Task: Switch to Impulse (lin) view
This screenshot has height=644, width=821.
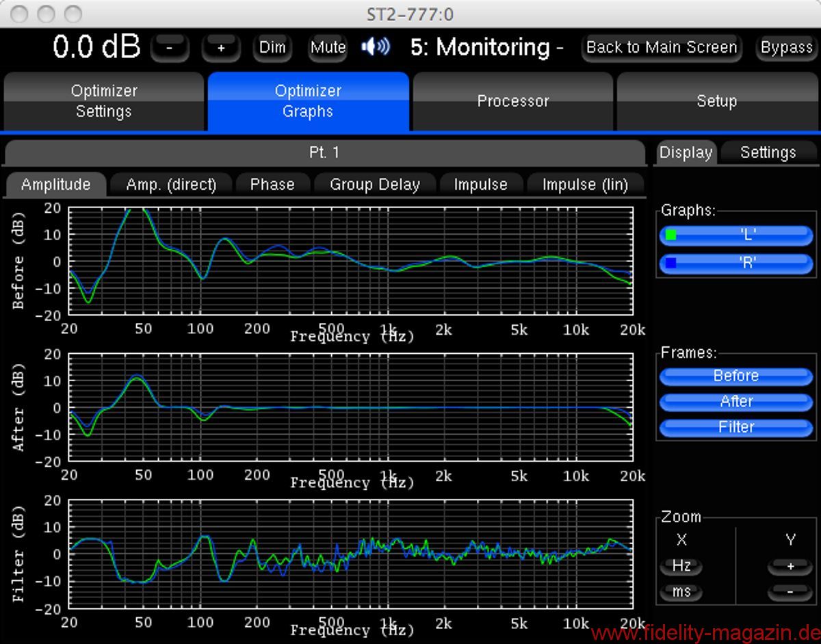Action: (584, 185)
